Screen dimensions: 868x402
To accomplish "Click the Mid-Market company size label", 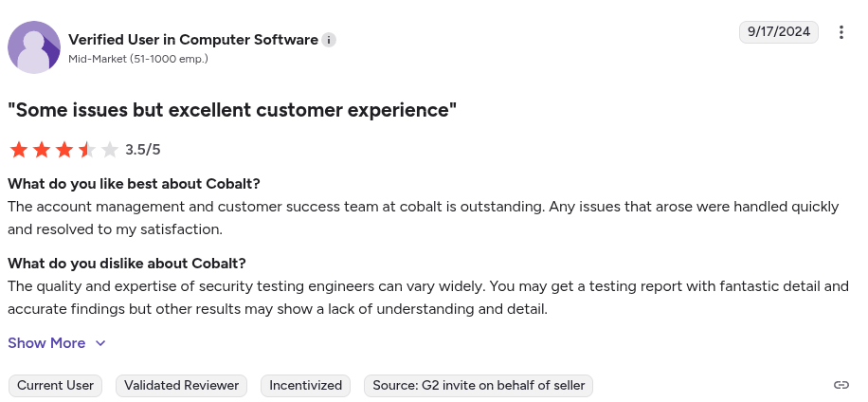I will (138, 59).
